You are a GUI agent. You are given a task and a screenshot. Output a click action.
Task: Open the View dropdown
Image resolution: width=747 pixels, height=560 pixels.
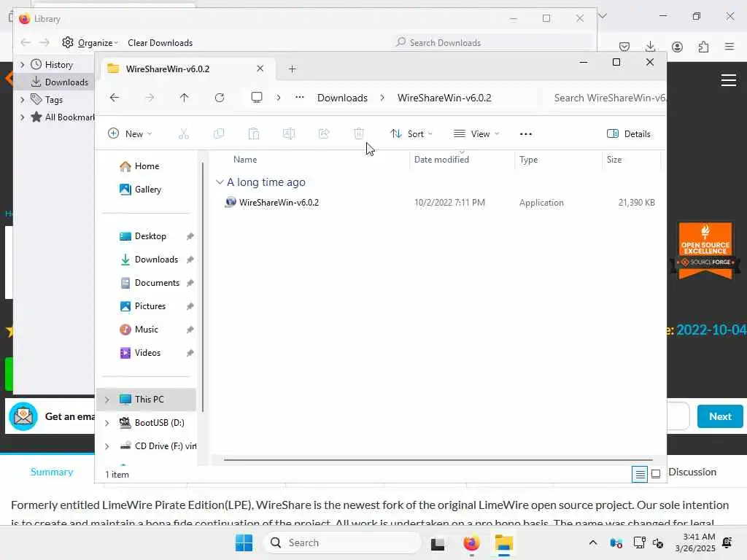tap(476, 134)
